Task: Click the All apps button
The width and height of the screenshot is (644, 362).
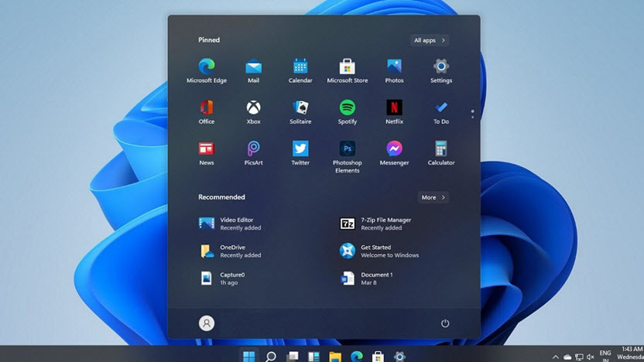Action: pos(429,40)
